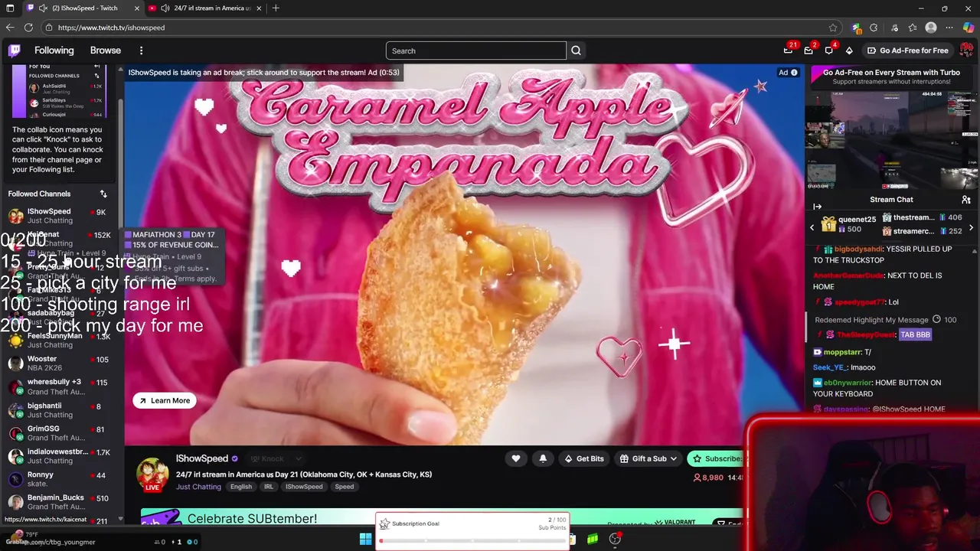Click the Subscription Goal progress bar
This screenshot has height=551, width=980.
tap(473, 542)
